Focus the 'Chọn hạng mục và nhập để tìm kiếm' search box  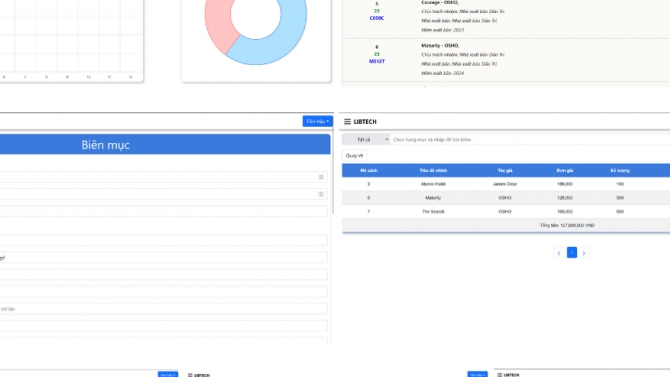[x=530, y=140]
